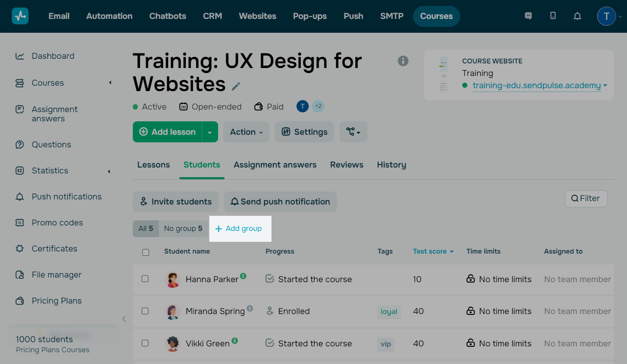This screenshot has width=627, height=364.
Task: Open the training-edu.sendpulse.academy link
Action: click(536, 86)
